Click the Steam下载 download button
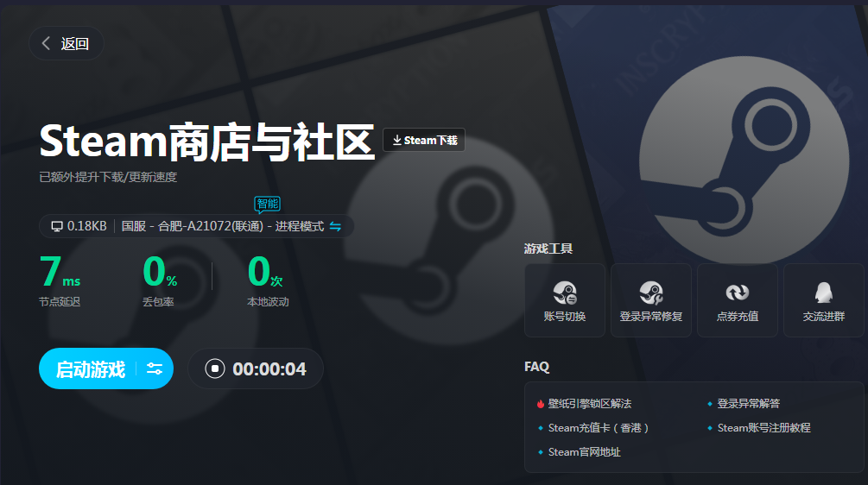 [424, 140]
